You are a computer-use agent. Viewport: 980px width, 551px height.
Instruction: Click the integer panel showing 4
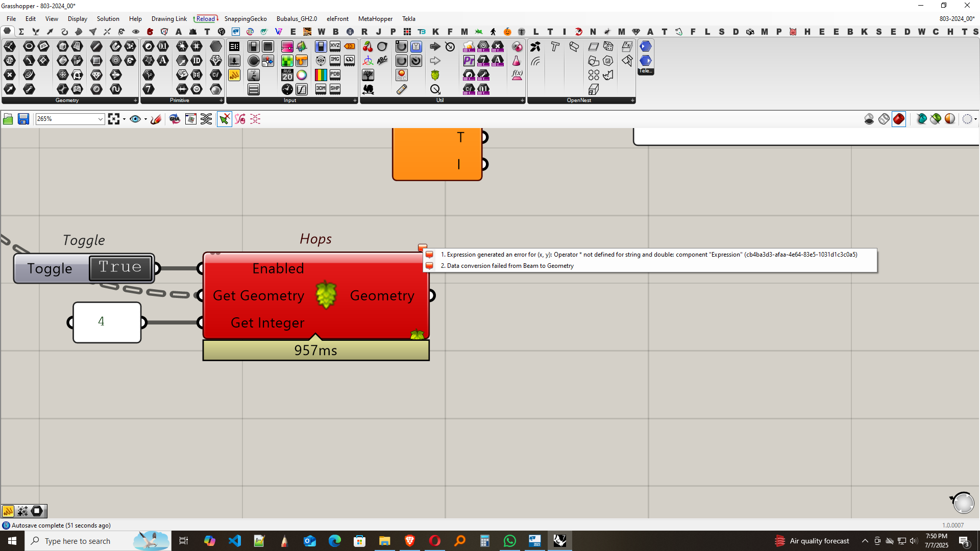tap(107, 322)
